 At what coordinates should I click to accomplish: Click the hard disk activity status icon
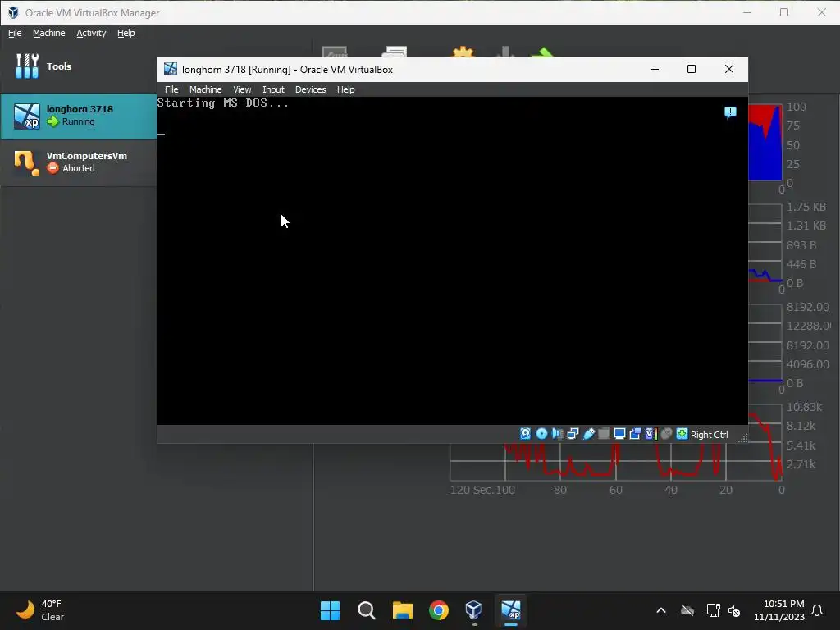click(526, 433)
